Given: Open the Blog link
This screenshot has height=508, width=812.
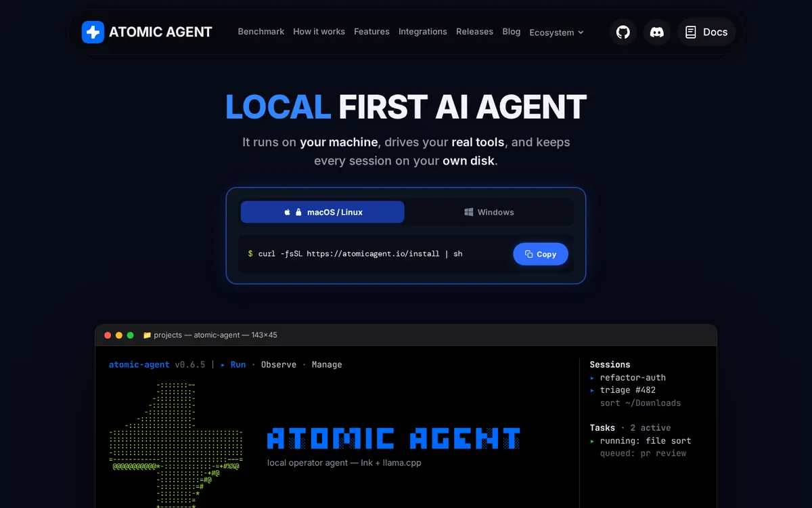Looking at the screenshot, I should [x=512, y=32].
